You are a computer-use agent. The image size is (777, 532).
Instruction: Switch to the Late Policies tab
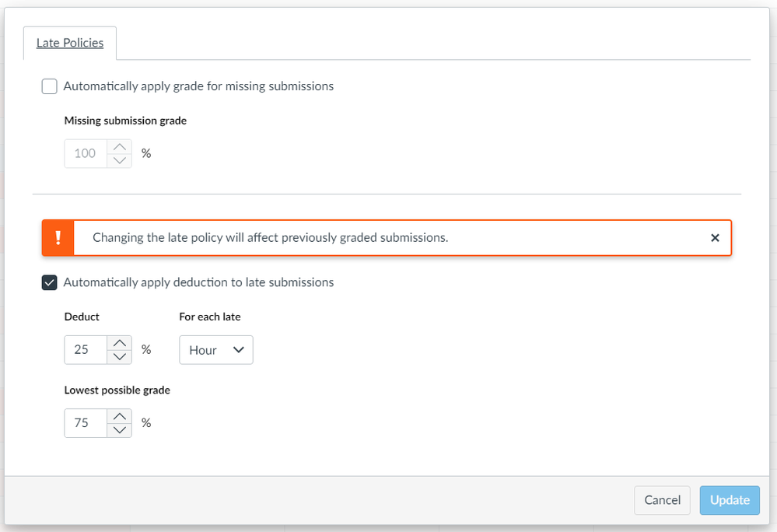point(70,43)
